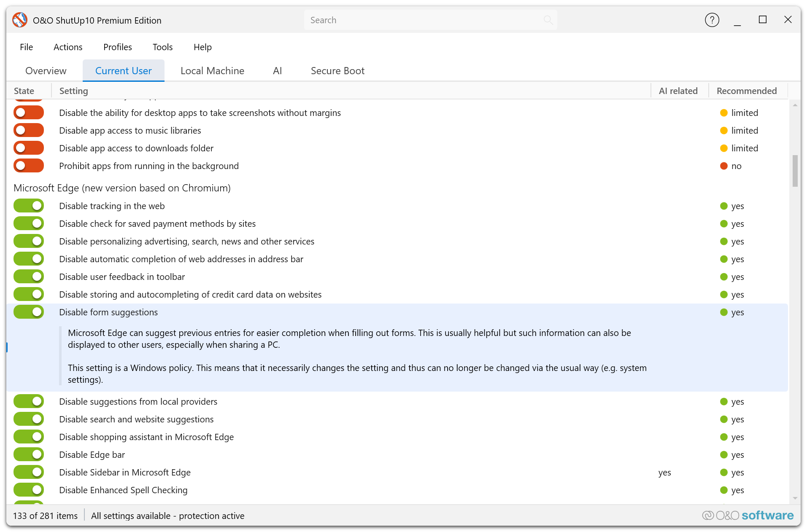Image resolution: width=807 pixels, height=532 pixels.
Task: Click the AI related 'yes' value for Sidebar
Action: [x=664, y=473]
